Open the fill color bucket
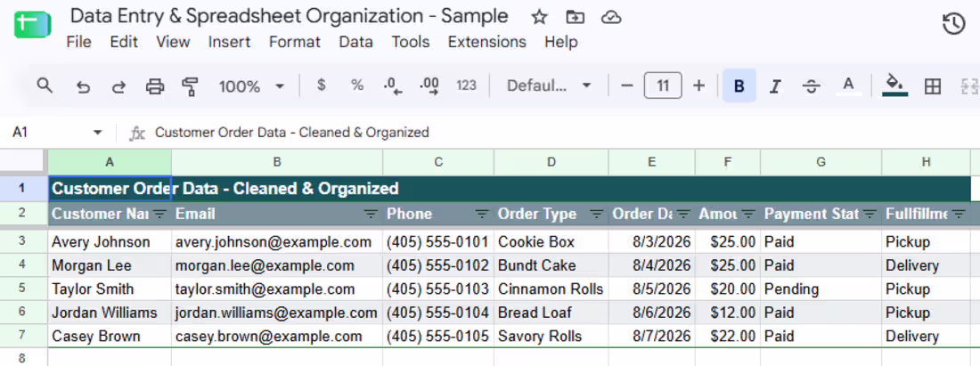 point(895,85)
